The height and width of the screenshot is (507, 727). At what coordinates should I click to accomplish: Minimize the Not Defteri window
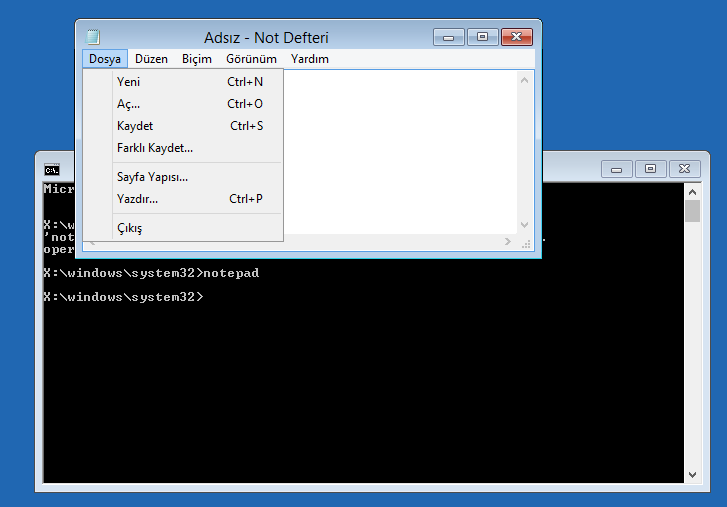[448, 37]
